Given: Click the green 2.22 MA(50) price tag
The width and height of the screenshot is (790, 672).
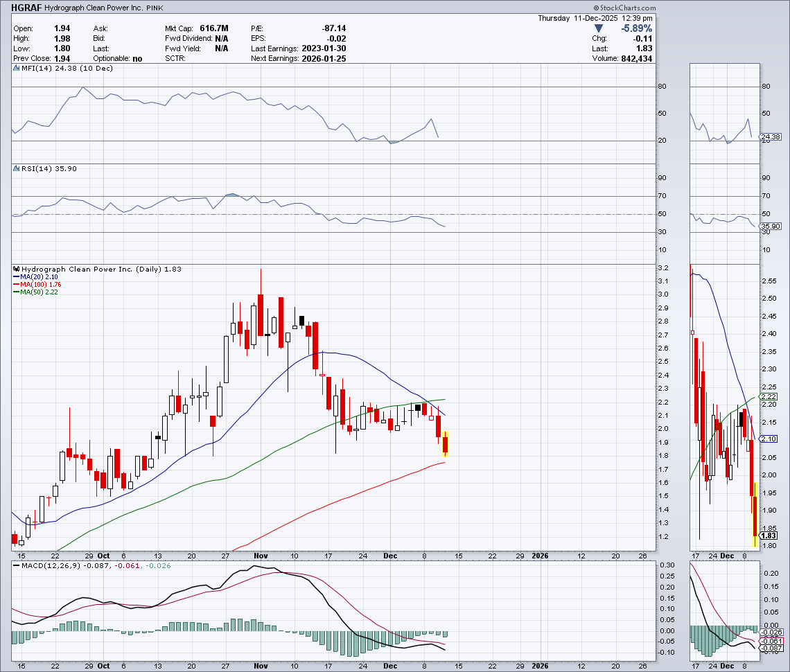Looking at the screenshot, I should tap(769, 396).
